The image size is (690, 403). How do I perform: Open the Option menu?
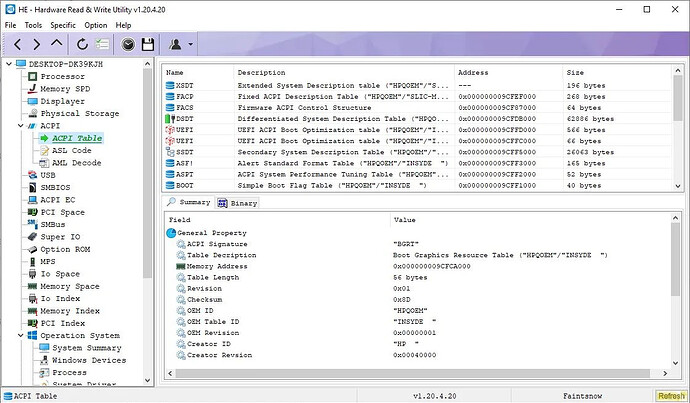(95, 25)
